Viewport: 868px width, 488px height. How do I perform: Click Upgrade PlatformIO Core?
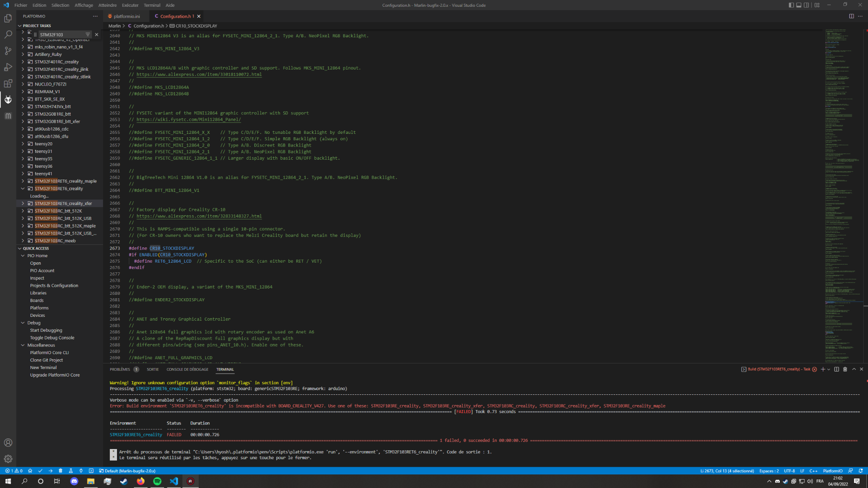coord(55,375)
